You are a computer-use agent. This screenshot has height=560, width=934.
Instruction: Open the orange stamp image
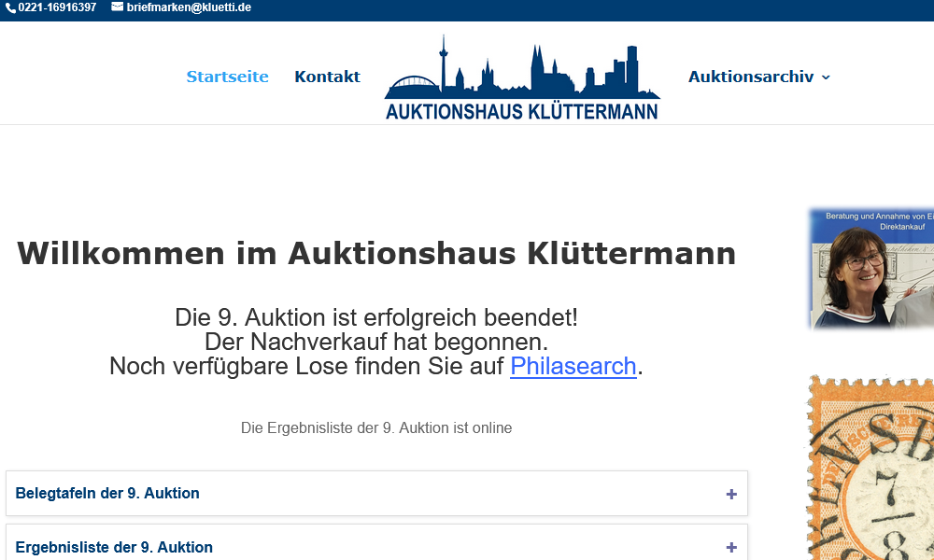870,468
